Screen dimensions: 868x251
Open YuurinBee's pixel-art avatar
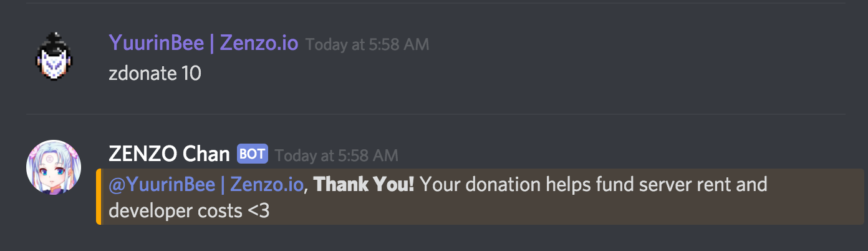53,57
